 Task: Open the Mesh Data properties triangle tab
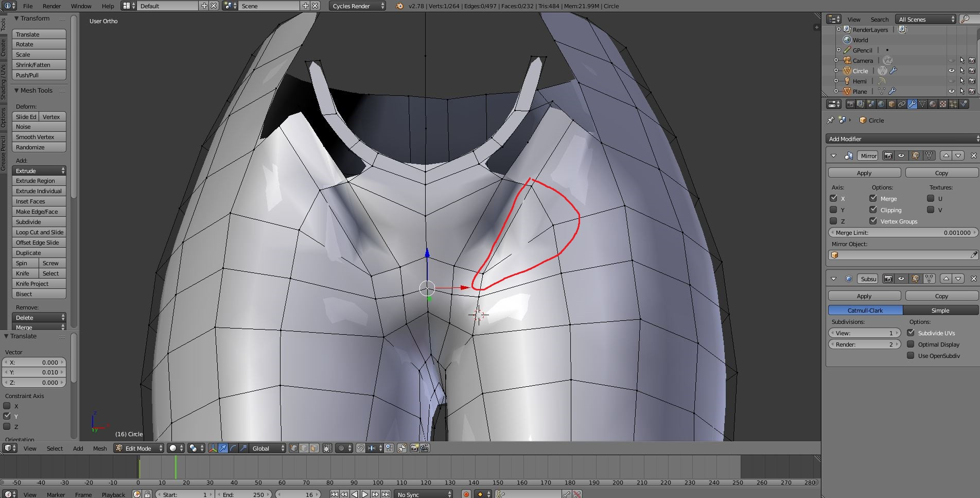[x=922, y=104]
